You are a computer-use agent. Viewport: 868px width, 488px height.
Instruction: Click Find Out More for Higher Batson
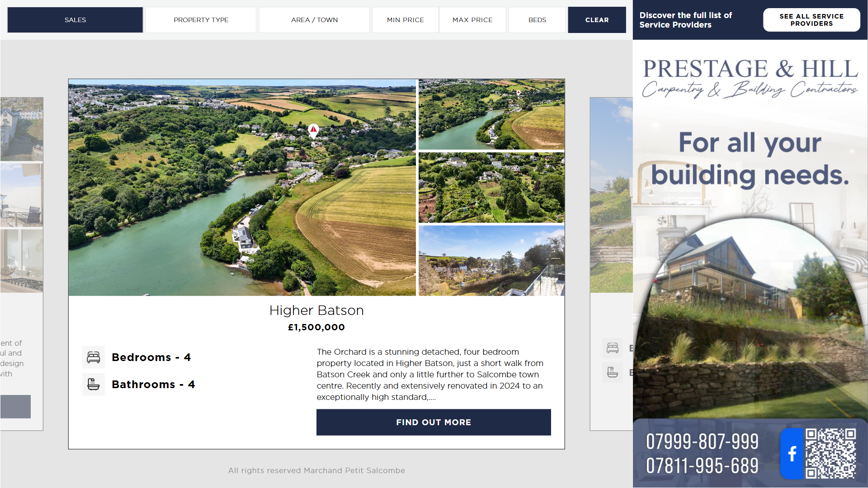434,422
